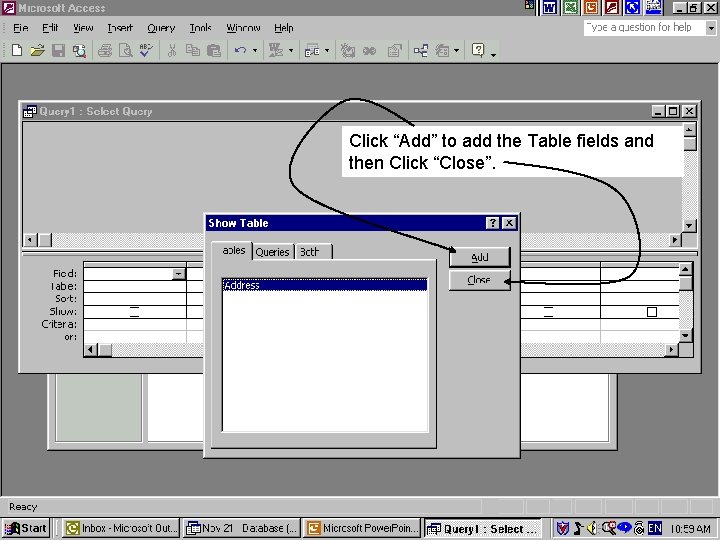Click the query grid's scroll right arrow
The width and height of the screenshot is (720, 540).
672,350
